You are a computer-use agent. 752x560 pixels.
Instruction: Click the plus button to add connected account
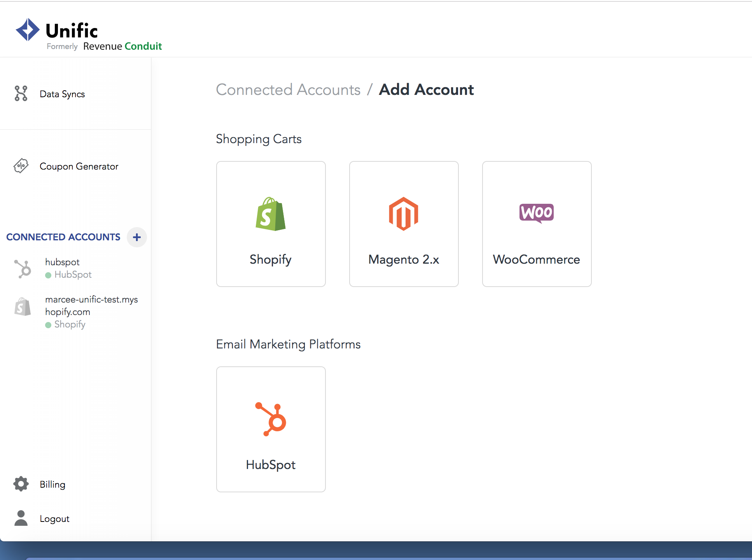(x=137, y=237)
